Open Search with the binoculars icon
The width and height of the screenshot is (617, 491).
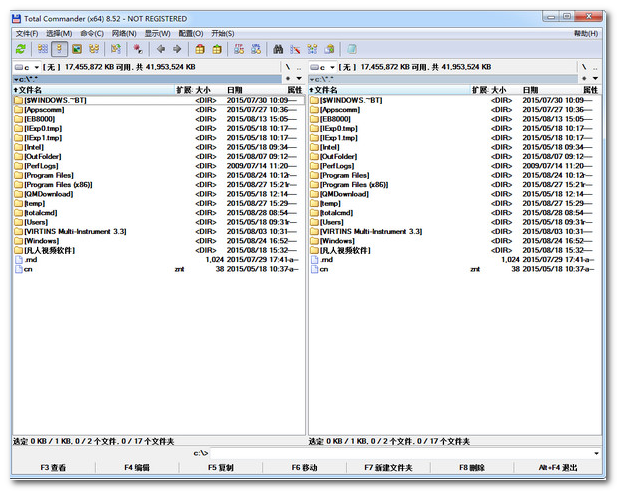(278, 49)
